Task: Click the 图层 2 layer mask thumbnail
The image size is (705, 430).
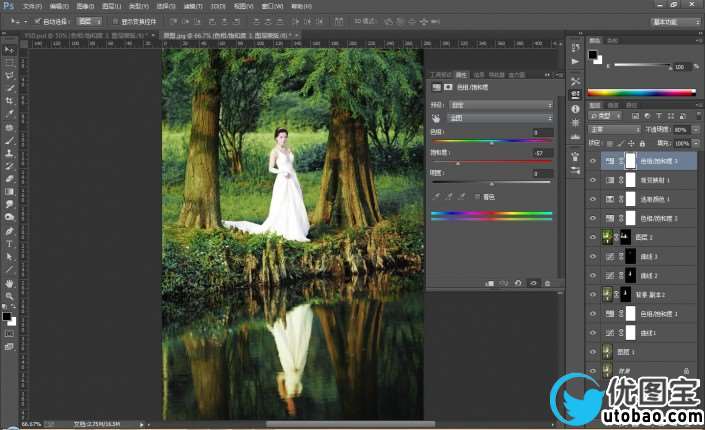Action: click(625, 237)
